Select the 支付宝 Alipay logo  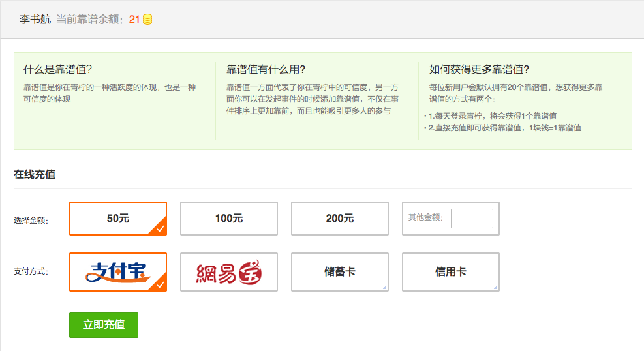tap(117, 271)
